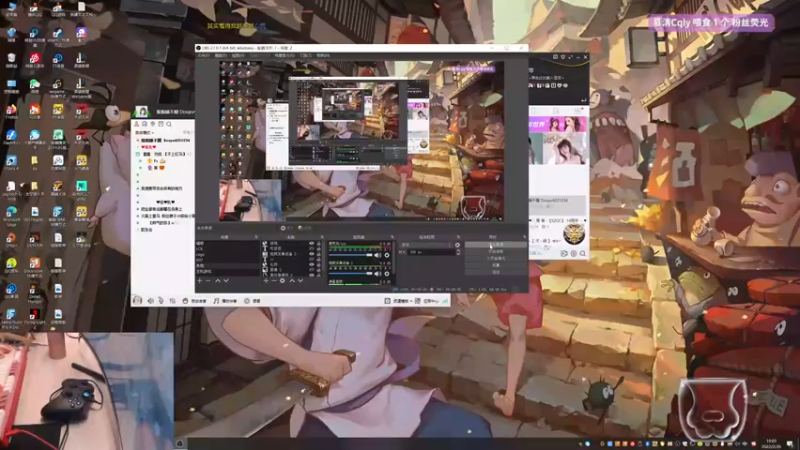Screen dimensions: 800x450
Task: Click gold badge avatar in right panel
Action: click(574, 234)
